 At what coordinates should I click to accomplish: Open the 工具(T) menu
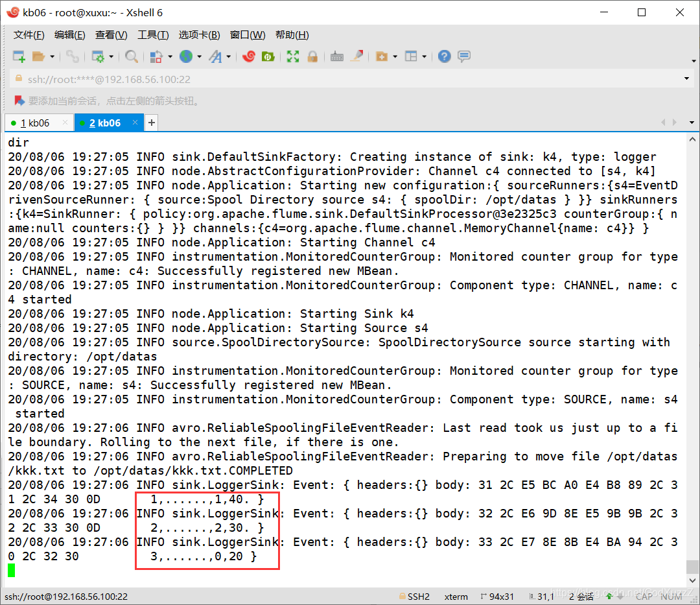pos(153,35)
